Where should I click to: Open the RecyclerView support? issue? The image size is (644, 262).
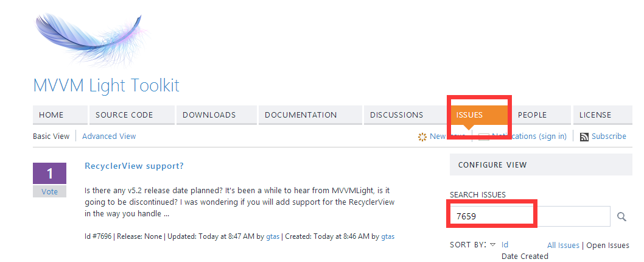click(x=134, y=166)
